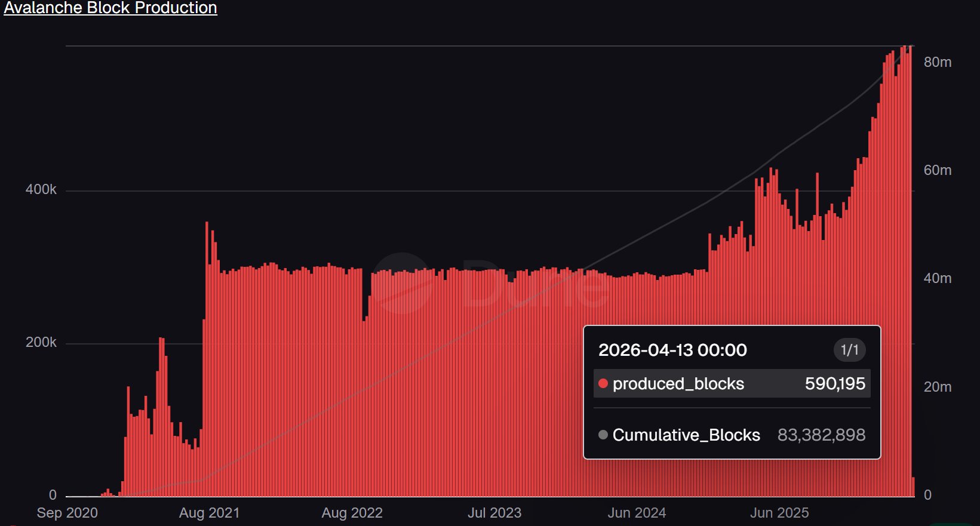Click the 83,382,898 cumulative blocks value
The height and width of the screenshot is (526, 980).
(821, 435)
